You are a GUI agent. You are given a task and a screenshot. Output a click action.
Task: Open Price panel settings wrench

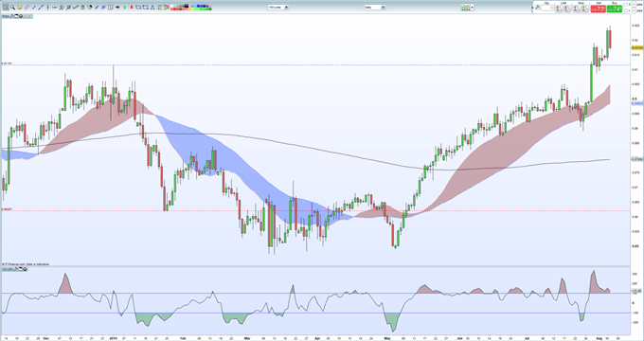coord(11,16)
